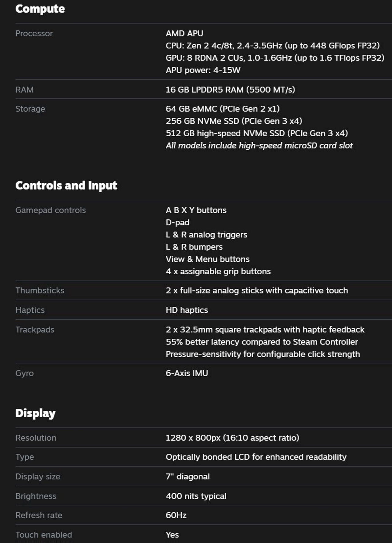The height and width of the screenshot is (543, 392).
Task: Click the AMD APU text
Action: click(184, 33)
